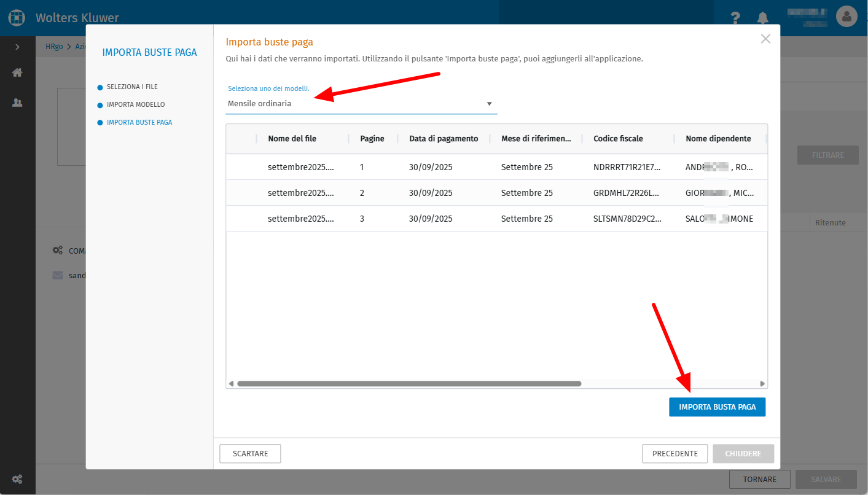
Task: Open the notifications bell icon
Action: pyautogui.click(x=762, y=18)
